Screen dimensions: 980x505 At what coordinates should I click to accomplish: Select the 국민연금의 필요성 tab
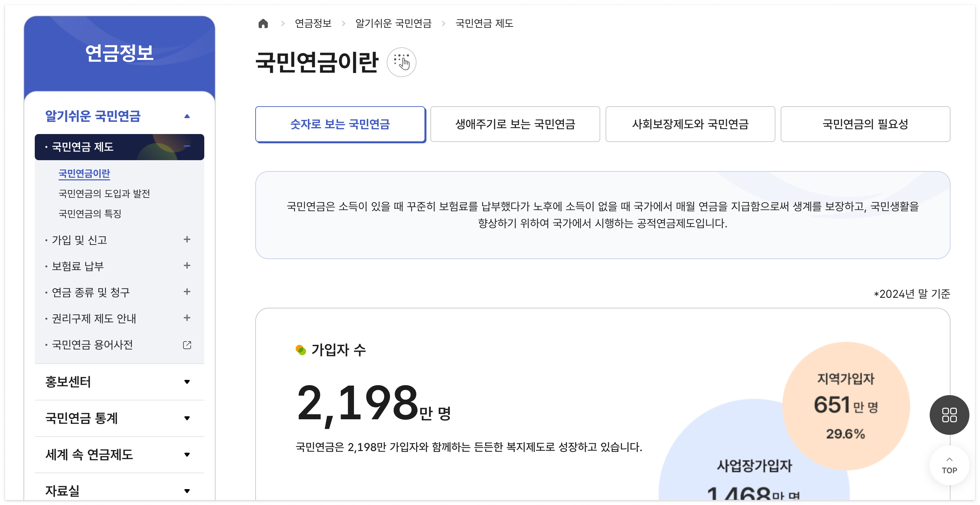[x=865, y=124]
